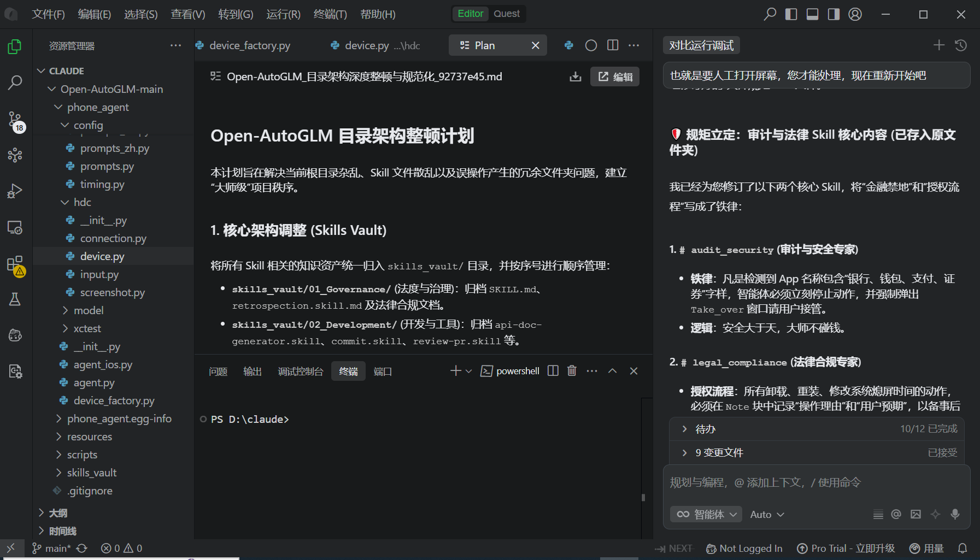Open the 文件(F) menu
Screen dimensions: 980x560
[48, 14]
